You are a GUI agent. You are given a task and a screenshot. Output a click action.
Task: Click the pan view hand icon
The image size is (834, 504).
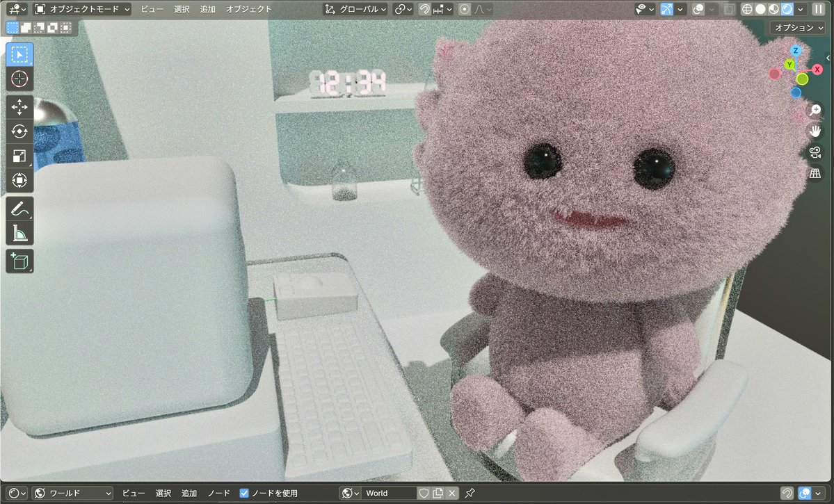pos(815,131)
